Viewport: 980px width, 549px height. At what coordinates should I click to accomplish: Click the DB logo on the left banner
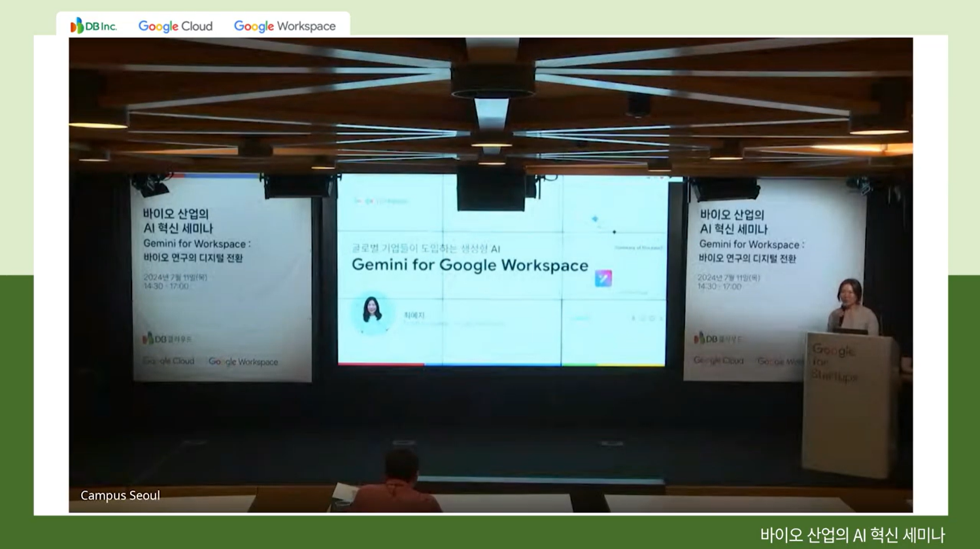167,338
